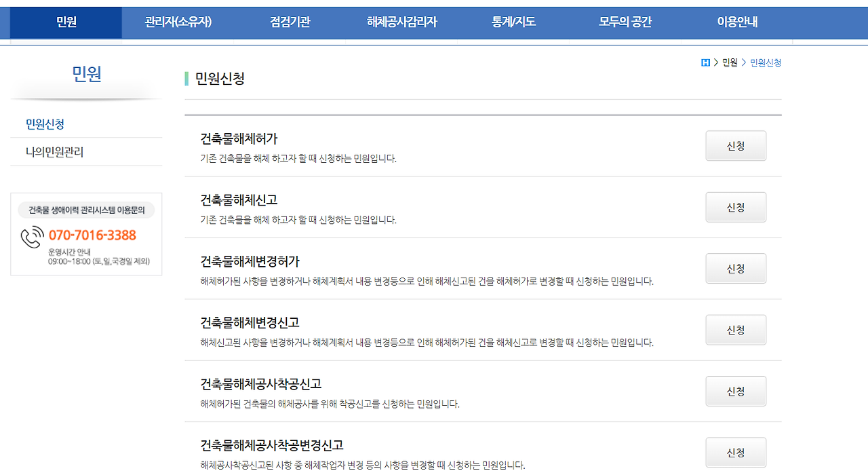
Task: Navigate to 통계/지도 in the top bar
Action: tap(514, 22)
